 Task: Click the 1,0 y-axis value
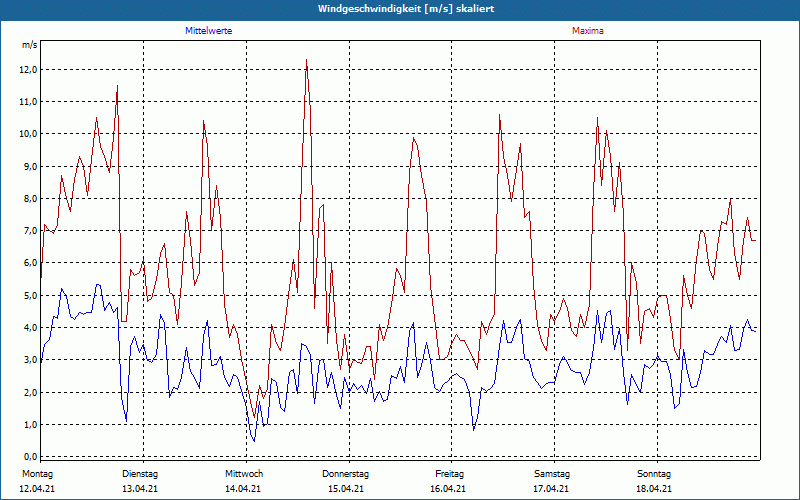[30, 424]
